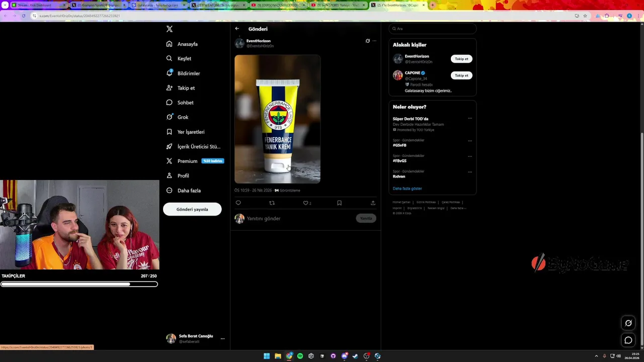Reload the page with the browser refresh button

tap(23, 16)
